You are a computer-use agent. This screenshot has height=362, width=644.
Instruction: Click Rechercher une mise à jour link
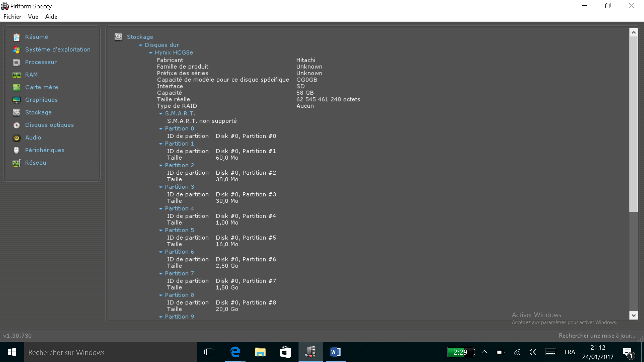[597, 336]
